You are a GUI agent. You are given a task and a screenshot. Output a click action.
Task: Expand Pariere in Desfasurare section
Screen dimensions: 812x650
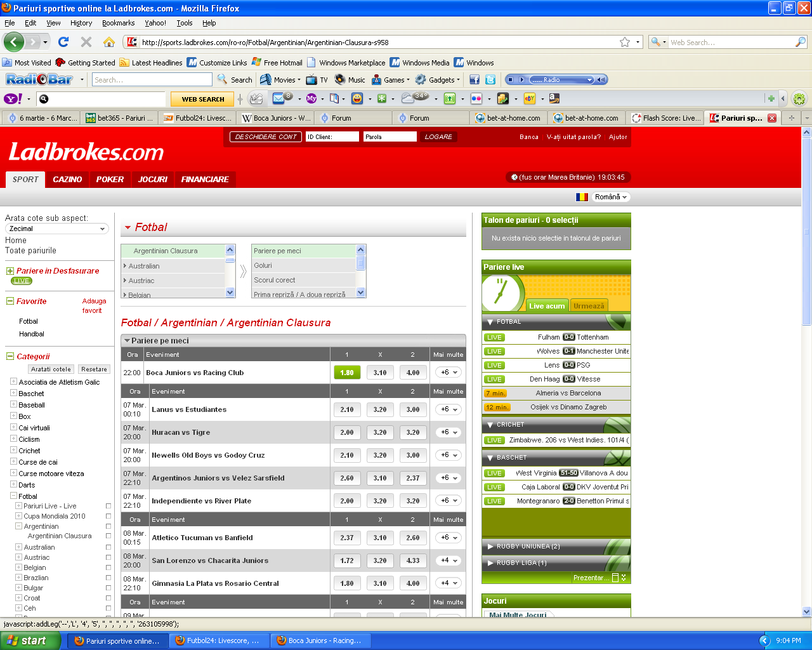pos(10,271)
